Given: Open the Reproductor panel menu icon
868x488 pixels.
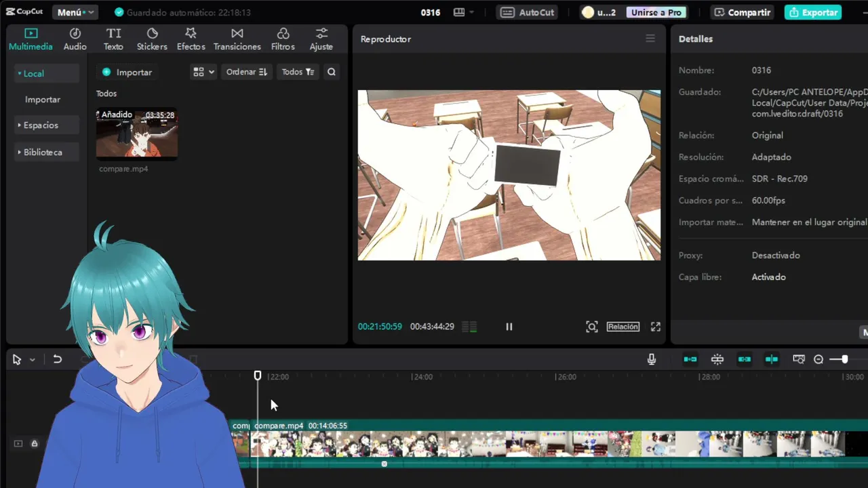Looking at the screenshot, I should (650, 39).
